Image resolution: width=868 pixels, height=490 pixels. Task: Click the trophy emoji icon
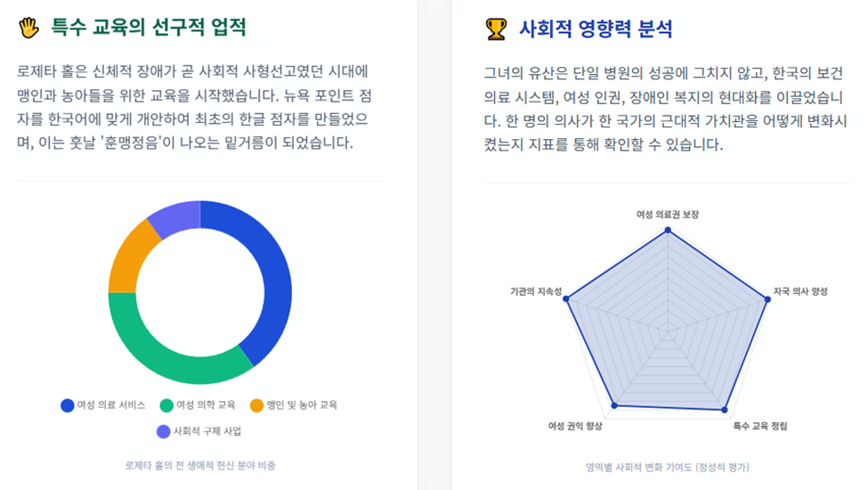(x=496, y=29)
